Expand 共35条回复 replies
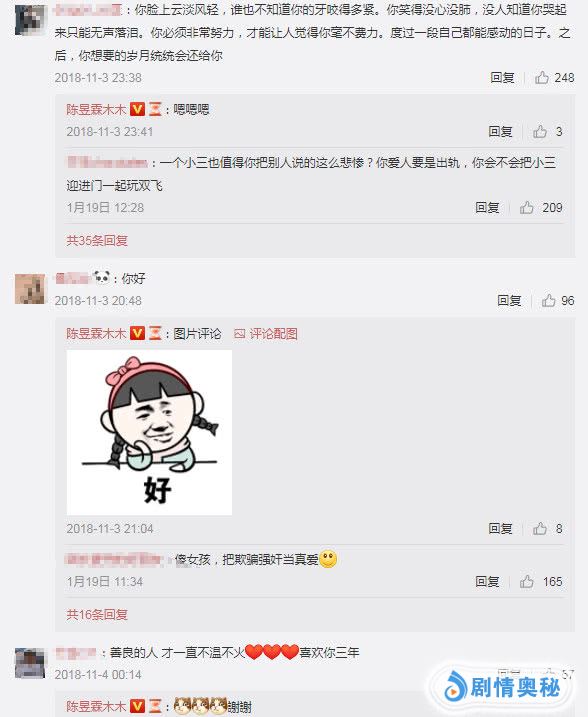 point(97,241)
